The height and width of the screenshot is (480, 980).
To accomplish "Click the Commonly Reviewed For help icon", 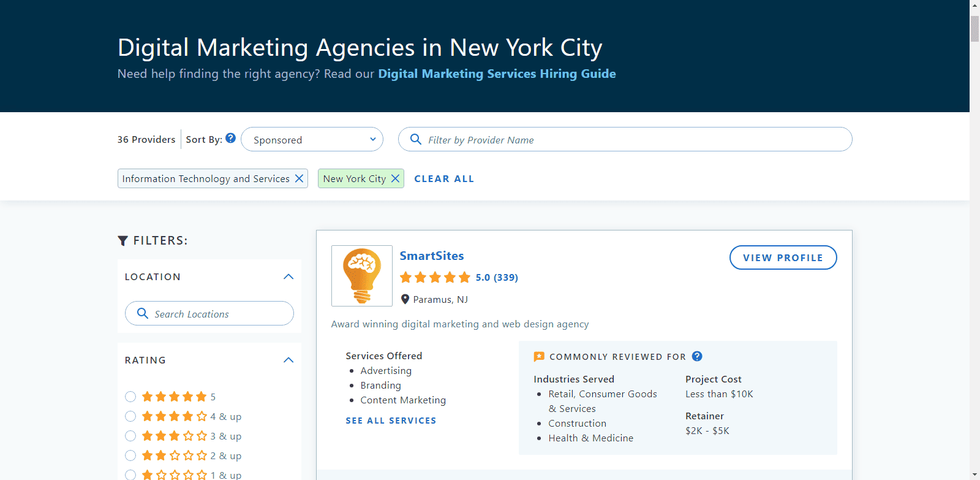I will coord(697,356).
